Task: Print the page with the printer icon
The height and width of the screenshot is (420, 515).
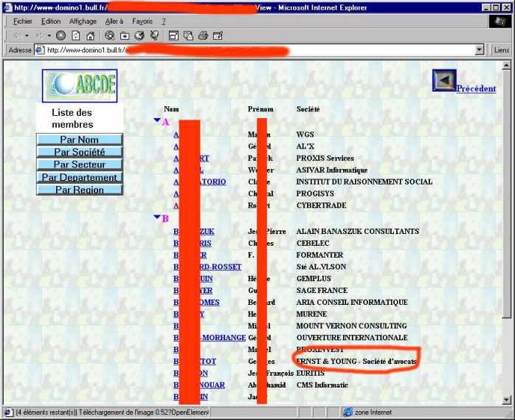Action: click(203, 35)
